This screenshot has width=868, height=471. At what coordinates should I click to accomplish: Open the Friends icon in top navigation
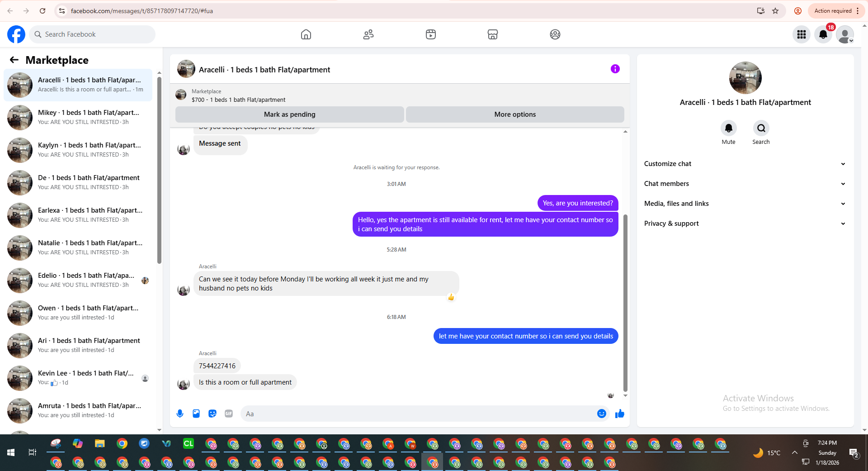[x=368, y=34]
